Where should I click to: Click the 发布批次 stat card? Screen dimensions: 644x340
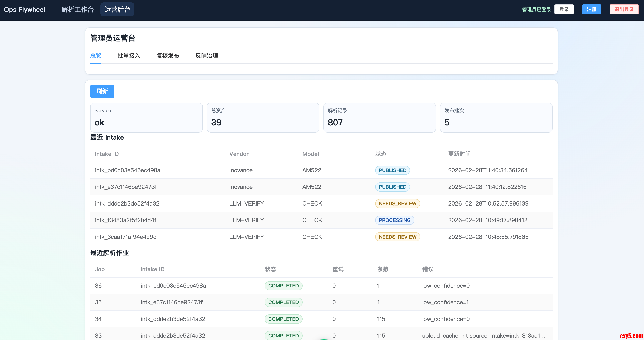click(x=496, y=117)
